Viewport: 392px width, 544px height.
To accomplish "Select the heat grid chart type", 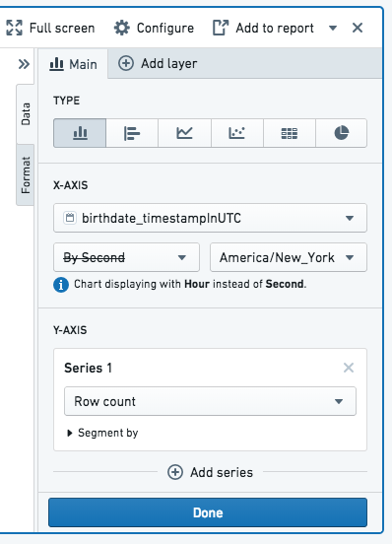I will pos(290,133).
